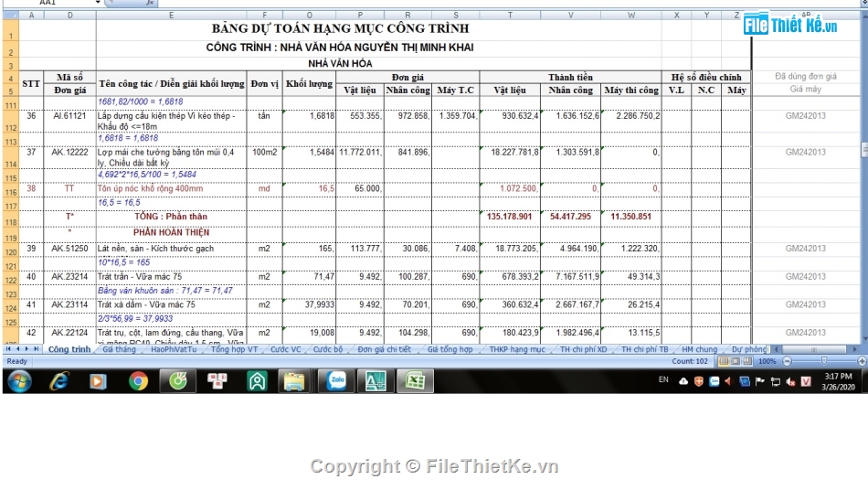Select 'Trát trần - Vữa mác 75' cell

coord(171,277)
